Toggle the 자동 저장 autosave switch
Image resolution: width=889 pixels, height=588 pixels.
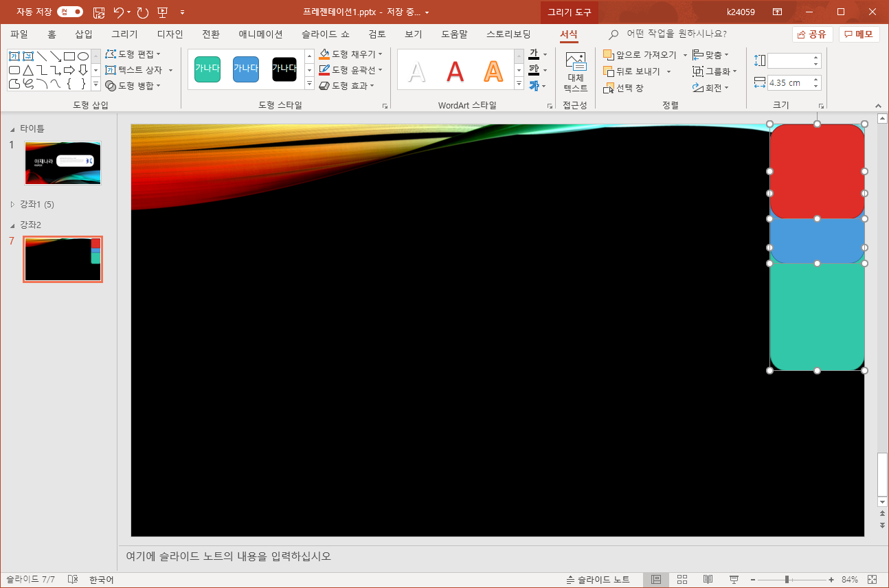click(70, 12)
